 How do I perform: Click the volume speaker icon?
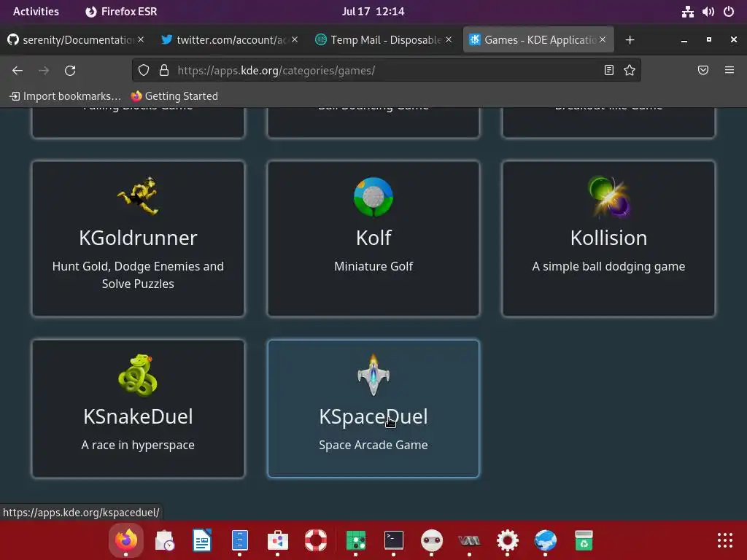708,12
